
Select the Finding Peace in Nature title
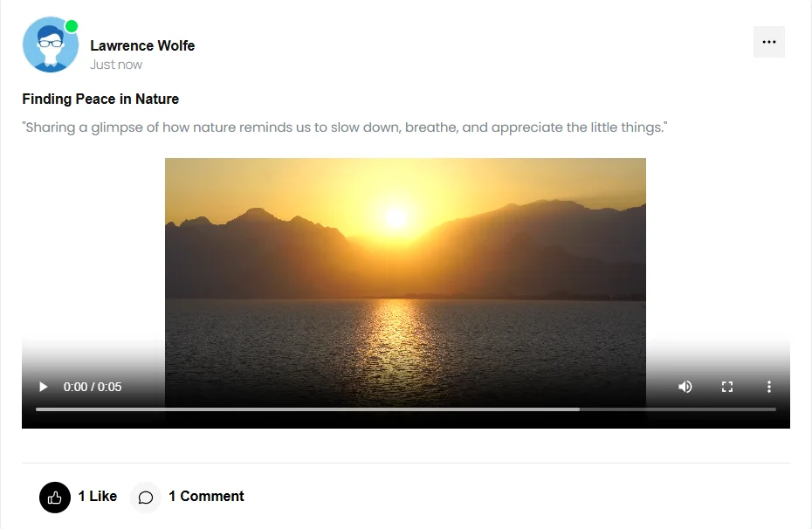coord(100,99)
